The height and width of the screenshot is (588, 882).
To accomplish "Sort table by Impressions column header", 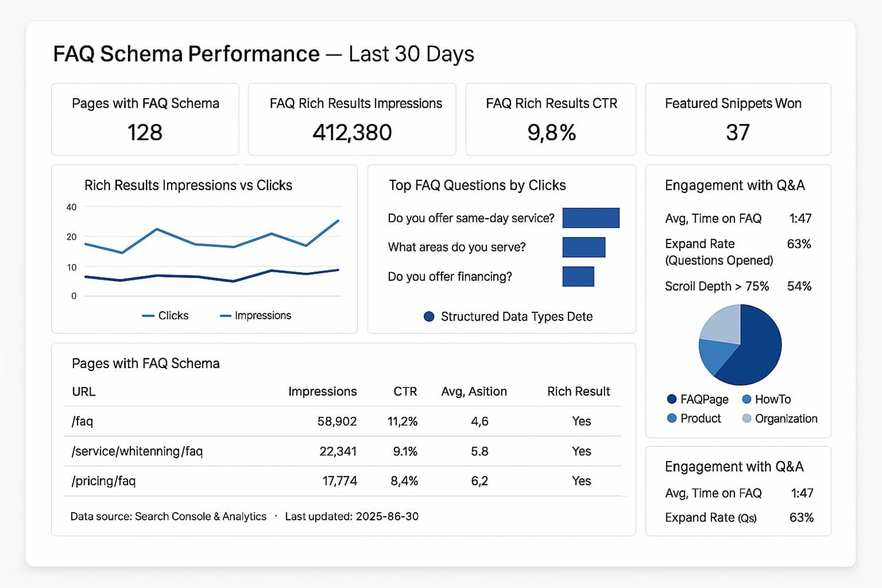I will [x=322, y=392].
